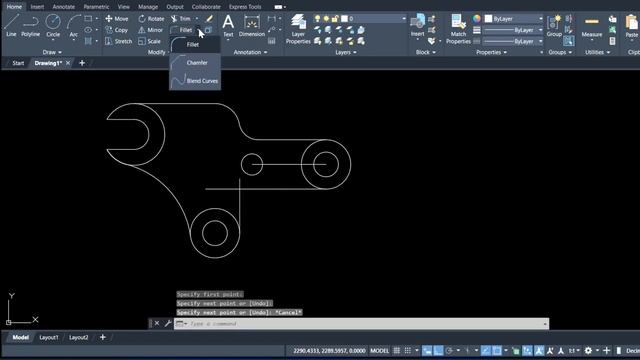
Task: Click the Hatch tool icon
Action: coord(88,41)
